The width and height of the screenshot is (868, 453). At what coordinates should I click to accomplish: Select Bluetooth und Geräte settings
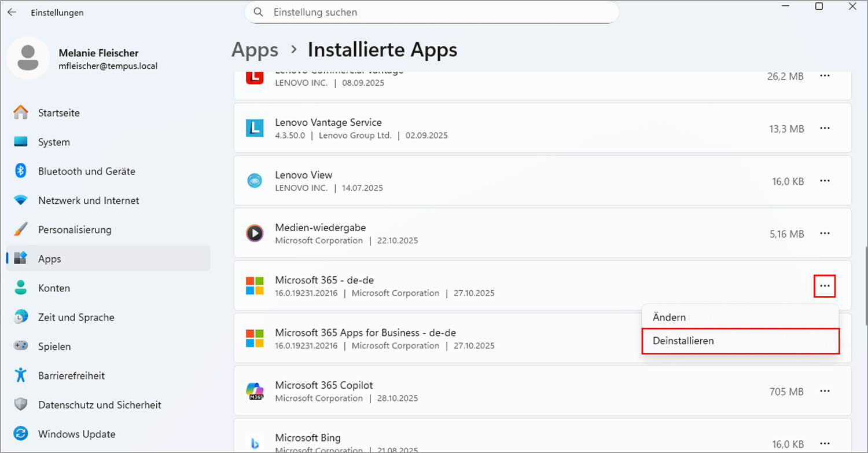86,171
